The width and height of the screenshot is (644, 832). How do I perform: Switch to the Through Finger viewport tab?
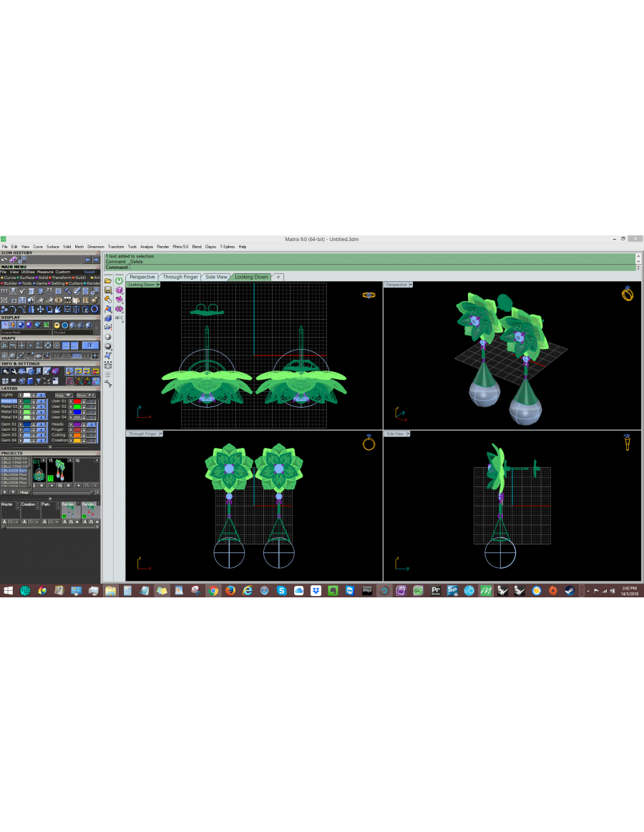point(180,276)
